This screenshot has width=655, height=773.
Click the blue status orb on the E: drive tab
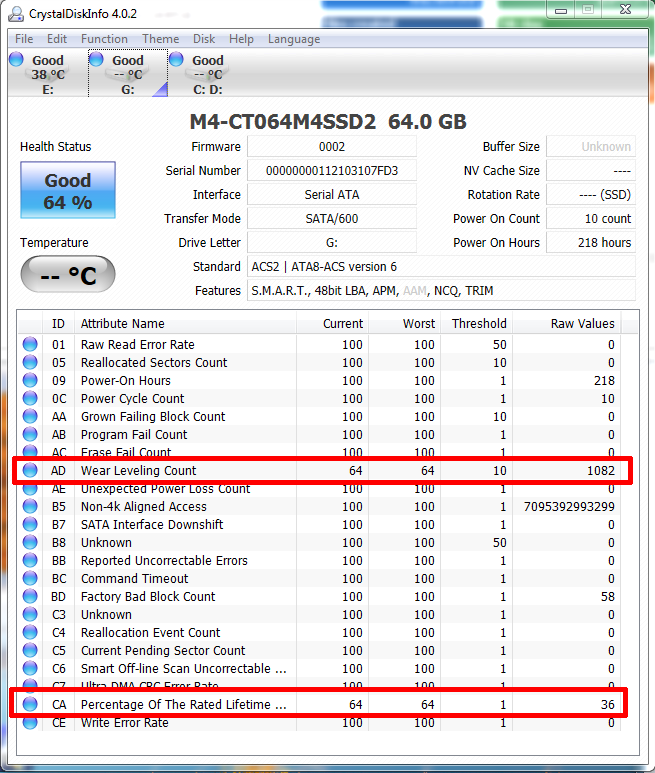pyautogui.click(x=16, y=59)
